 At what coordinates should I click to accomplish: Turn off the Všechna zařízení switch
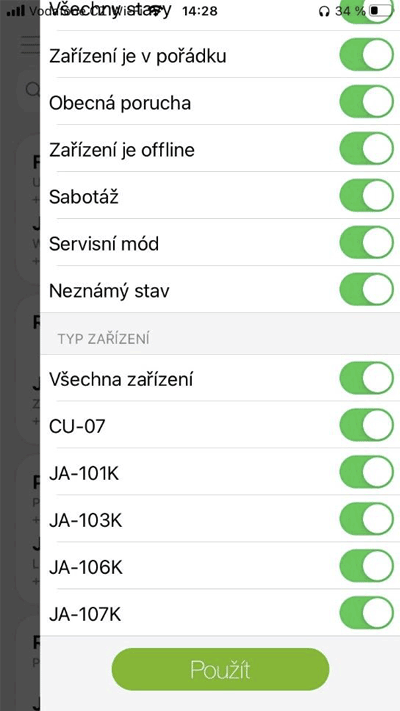tap(366, 378)
